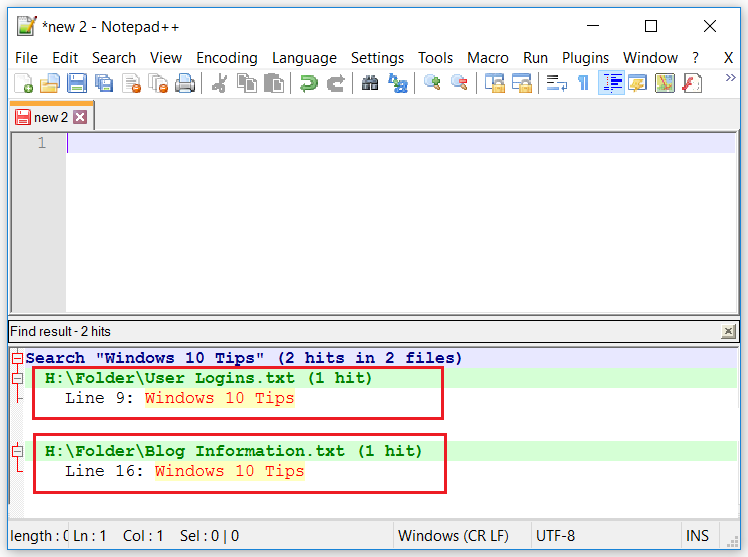Click the Paste clipboard icon
The width and height of the screenshot is (748, 557).
point(274,83)
